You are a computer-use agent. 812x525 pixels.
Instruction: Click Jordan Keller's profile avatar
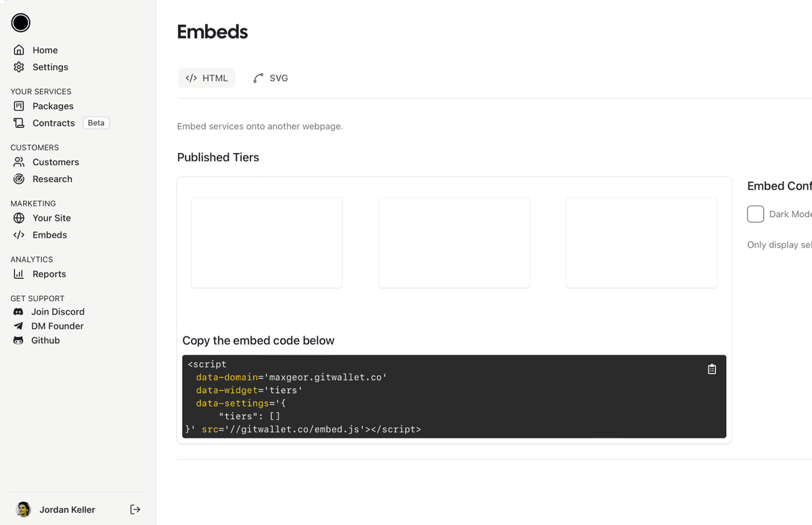coord(24,509)
